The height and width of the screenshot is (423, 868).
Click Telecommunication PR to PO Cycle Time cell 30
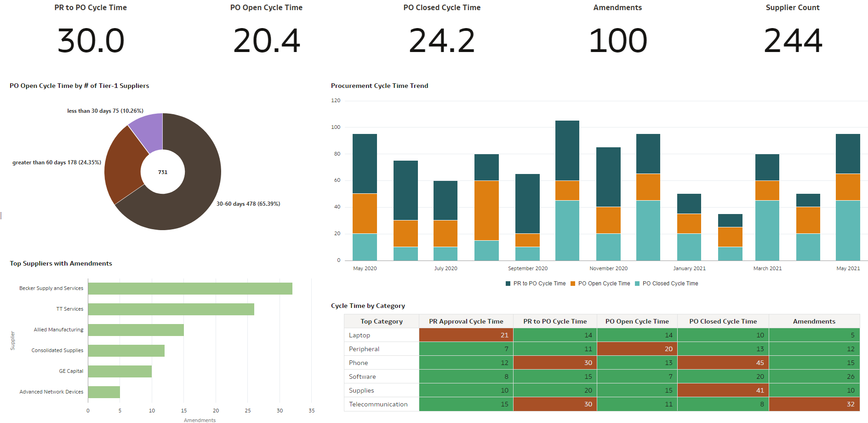tap(555, 404)
